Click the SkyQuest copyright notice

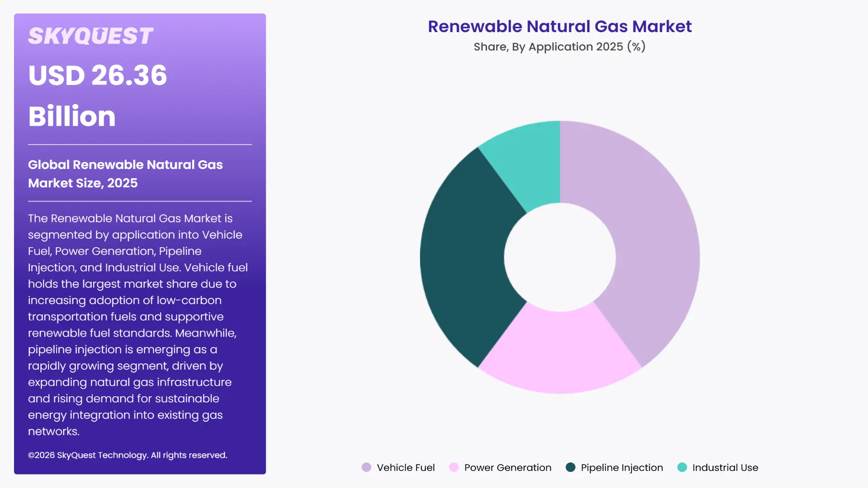click(127, 455)
